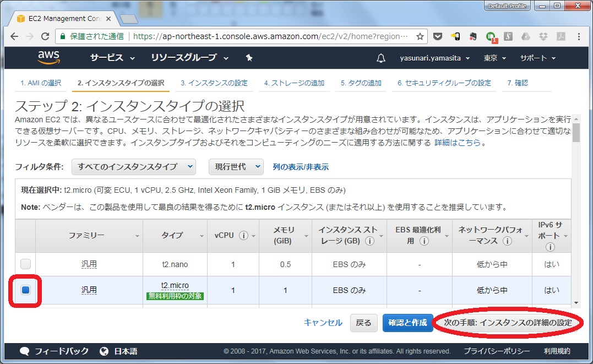Click the Default Profile button
The width and height of the screenshot is (593, 364).
pos(507,6)
